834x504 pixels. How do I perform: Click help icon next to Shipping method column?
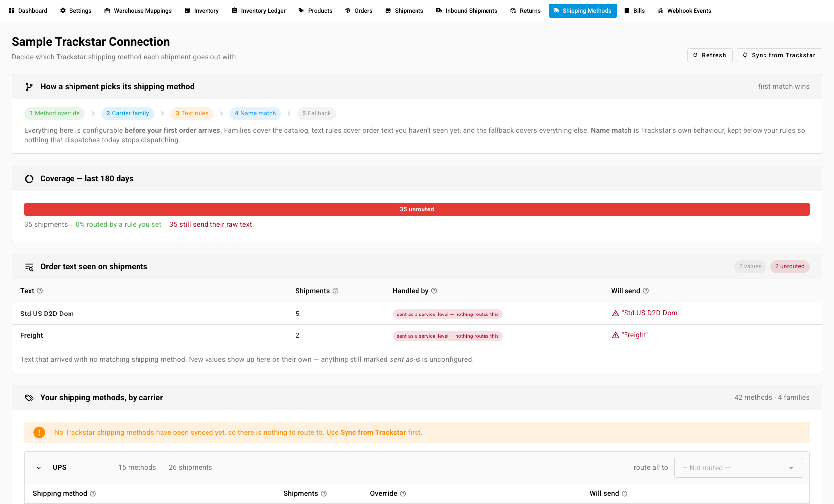pyautogui.click(x=93, y=494)
